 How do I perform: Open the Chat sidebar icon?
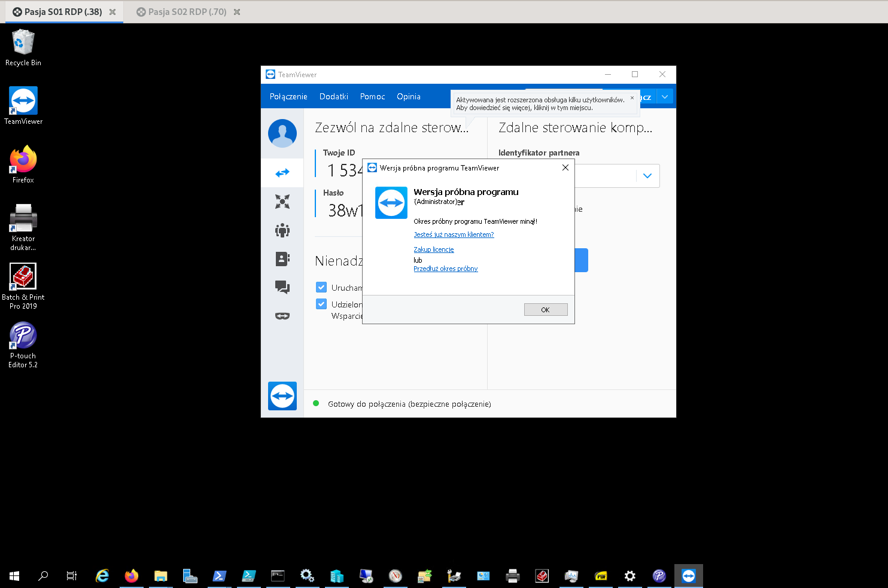coord(282,287)
